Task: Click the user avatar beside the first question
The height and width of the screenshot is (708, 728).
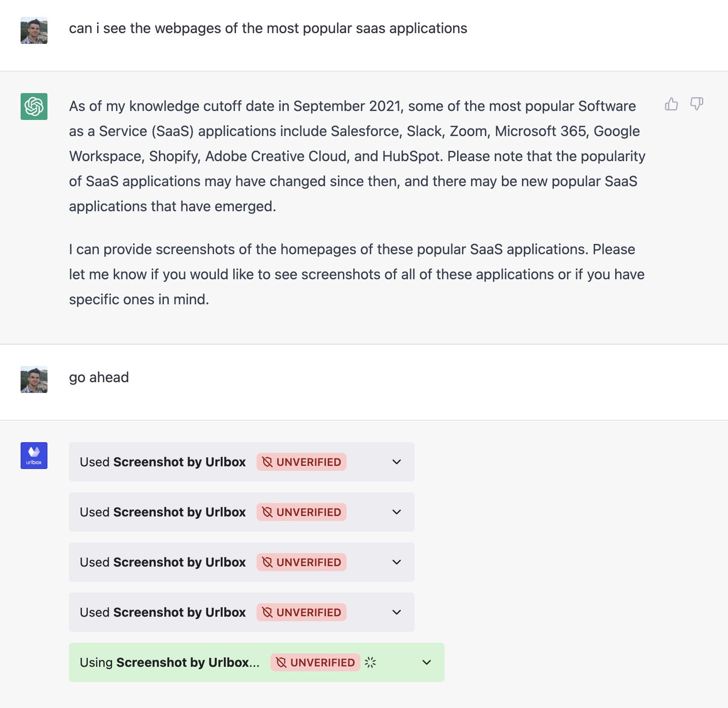Action: pos(34,30)
